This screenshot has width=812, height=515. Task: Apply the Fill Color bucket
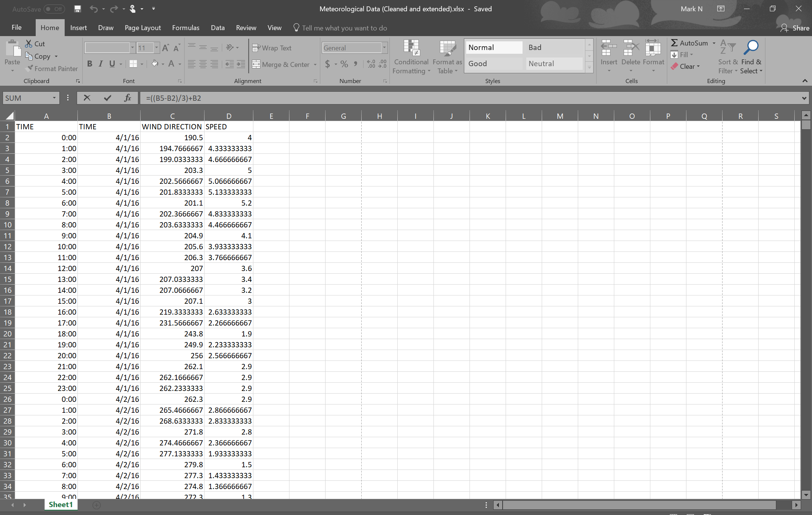point(155,64)
